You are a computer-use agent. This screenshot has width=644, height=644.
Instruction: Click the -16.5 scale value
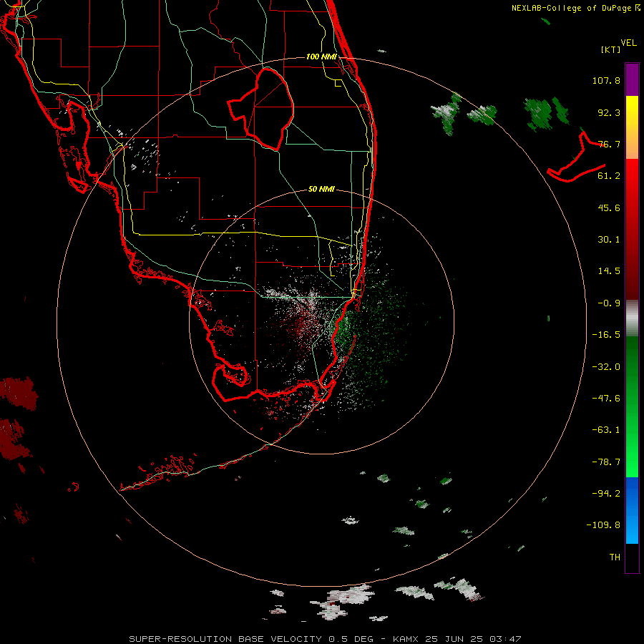pos(606,335)
